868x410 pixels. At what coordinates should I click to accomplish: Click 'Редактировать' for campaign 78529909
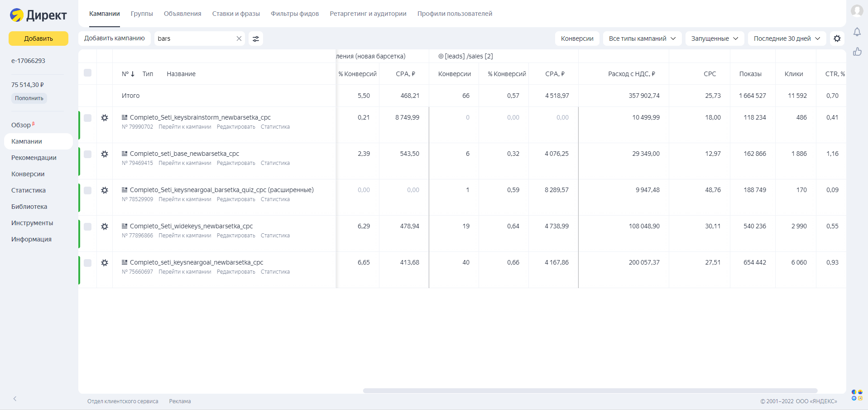click(236, 199)
